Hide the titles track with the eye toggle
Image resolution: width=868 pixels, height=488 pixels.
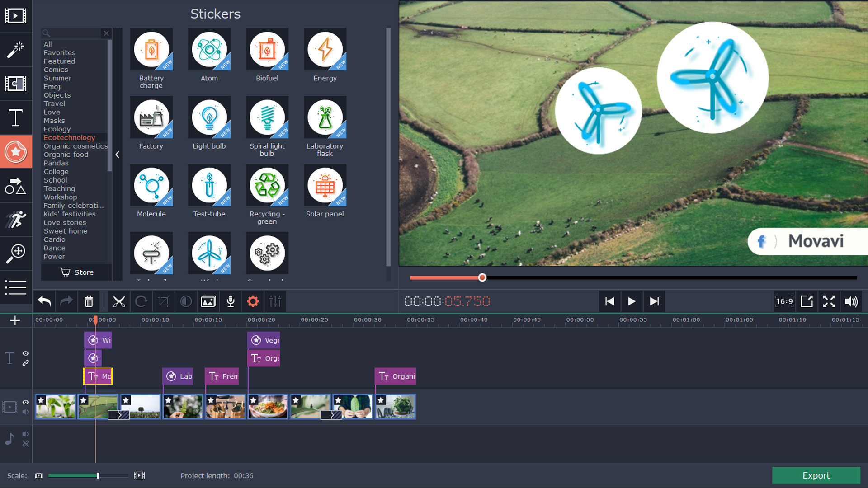point(26,353)
